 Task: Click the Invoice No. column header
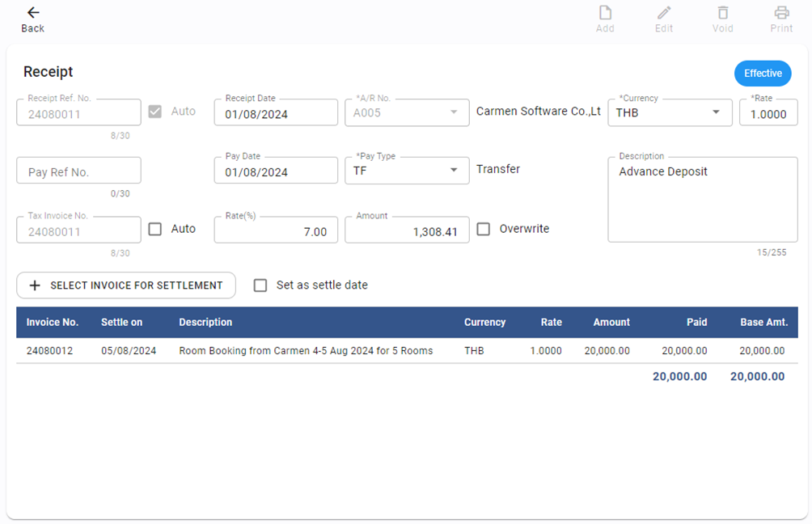pyautogui.click(x=53, y=322)
